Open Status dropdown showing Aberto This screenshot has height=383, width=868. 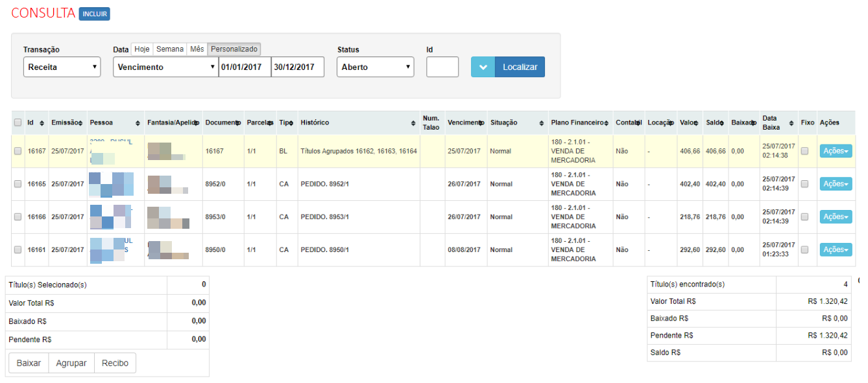pos(375,67)
